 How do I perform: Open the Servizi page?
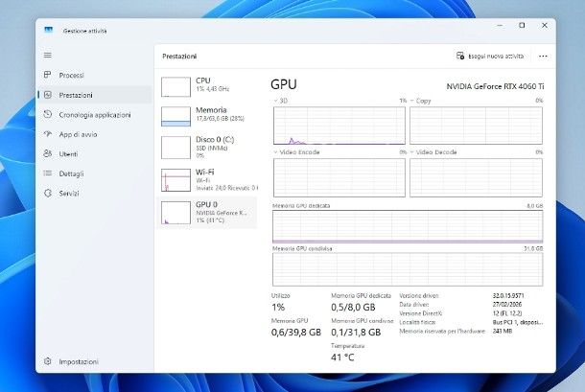(95, 194)
